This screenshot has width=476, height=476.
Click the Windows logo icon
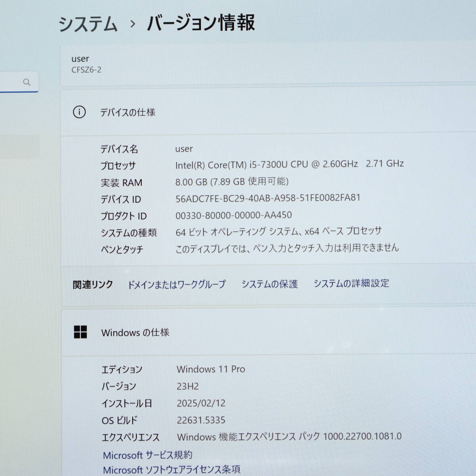click(x=80, y=332)
